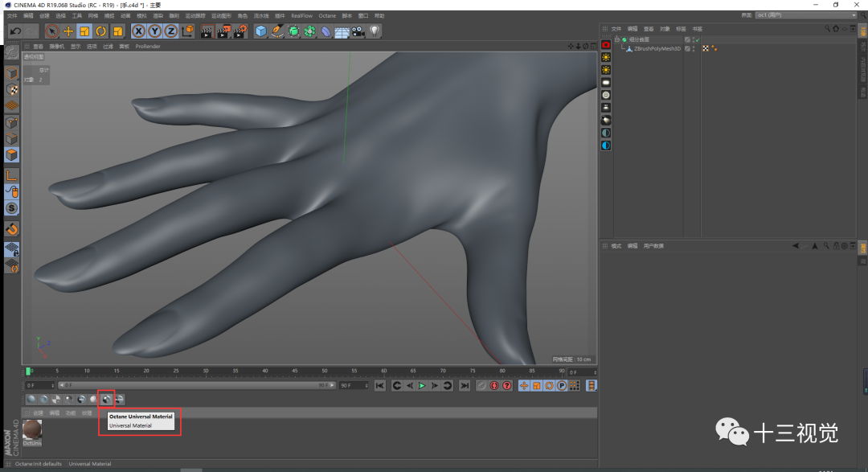
Task: Click Play Forwards green button
Action: coord(422,386)
